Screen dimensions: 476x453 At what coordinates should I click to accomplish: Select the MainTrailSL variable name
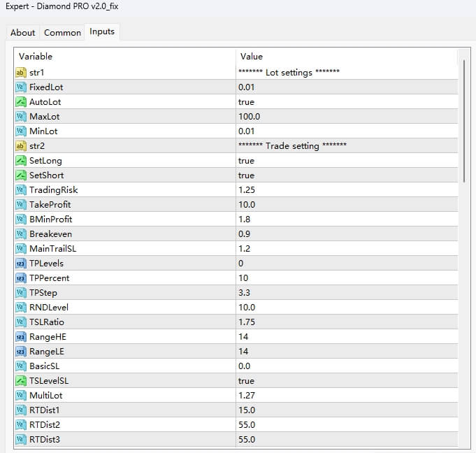(53, 249)
